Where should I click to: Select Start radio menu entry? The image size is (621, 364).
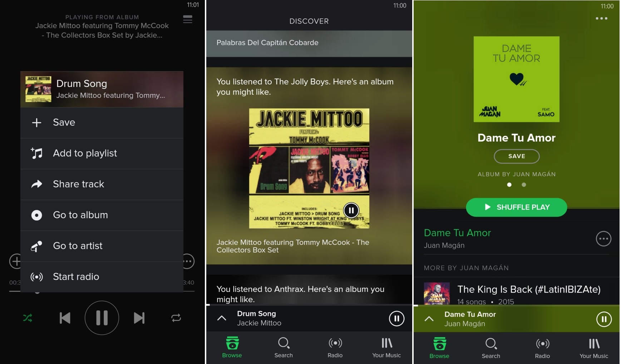102,277
